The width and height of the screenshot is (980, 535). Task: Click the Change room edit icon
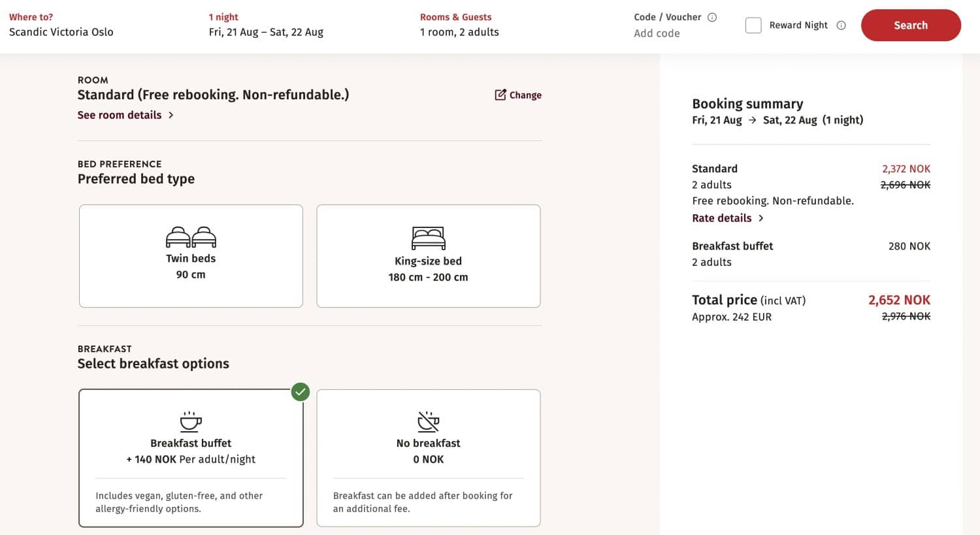coord(500,95)
